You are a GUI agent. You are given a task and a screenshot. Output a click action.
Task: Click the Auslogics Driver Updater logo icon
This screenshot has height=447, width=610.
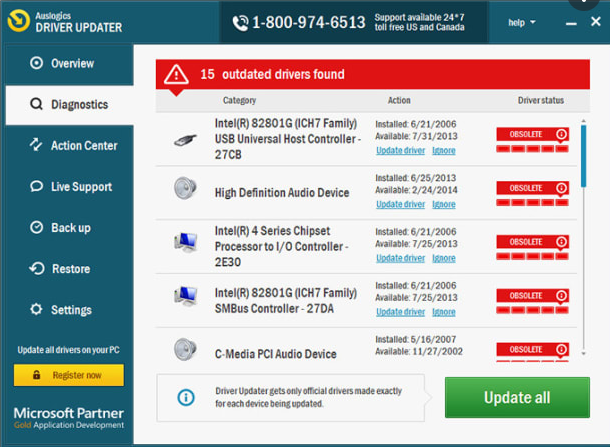[18, 21]
